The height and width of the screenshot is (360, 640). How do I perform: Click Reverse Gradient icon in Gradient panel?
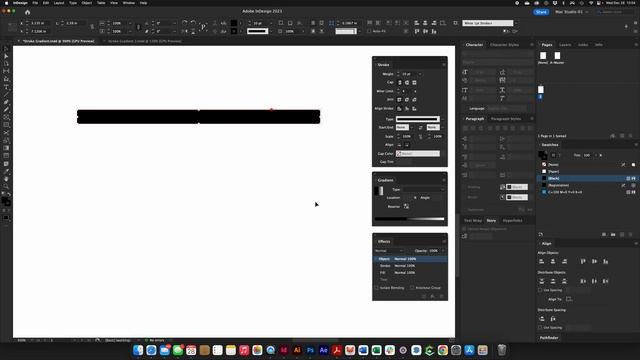(x=406, y=207)
